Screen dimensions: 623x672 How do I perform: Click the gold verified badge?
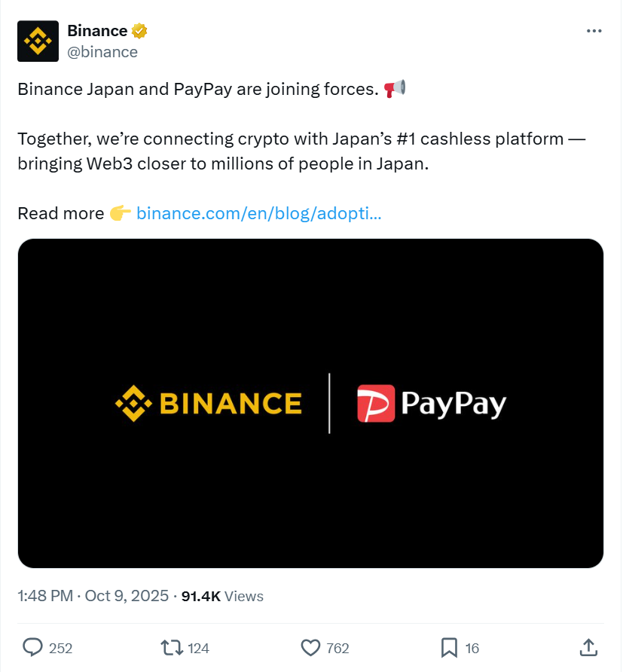click(x=139, y=31)
